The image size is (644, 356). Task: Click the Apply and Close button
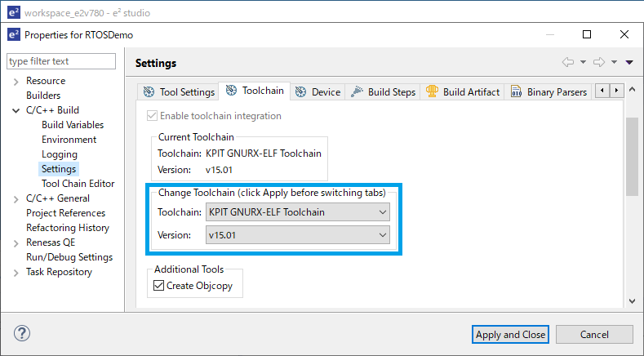click(x=510, y=334)
